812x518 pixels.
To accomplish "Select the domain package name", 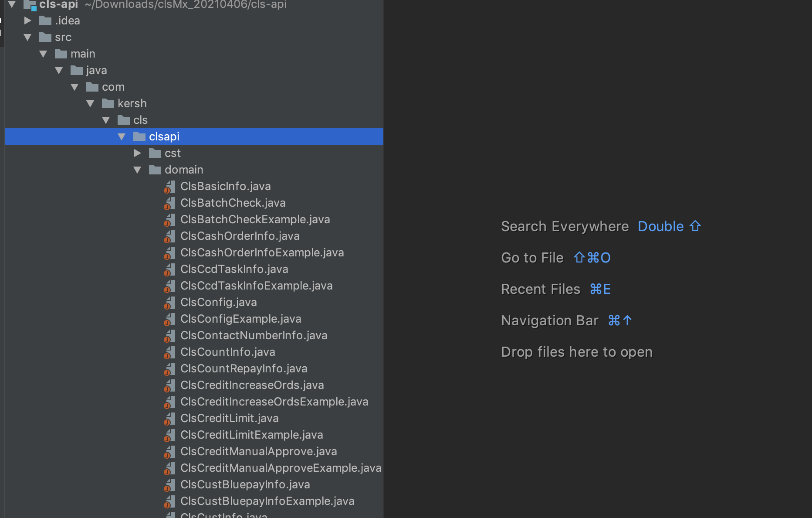I will point(184,170).
